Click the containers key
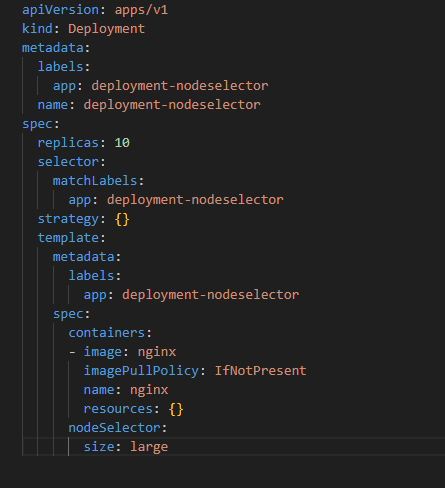 tap(106, 333)
